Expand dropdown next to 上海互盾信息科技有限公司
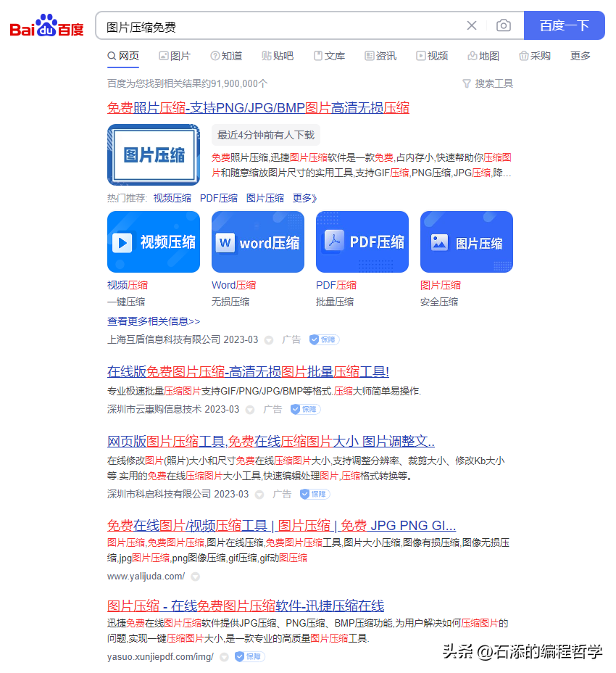The height and width of the screenshot is (673, 616). [269, 340]
